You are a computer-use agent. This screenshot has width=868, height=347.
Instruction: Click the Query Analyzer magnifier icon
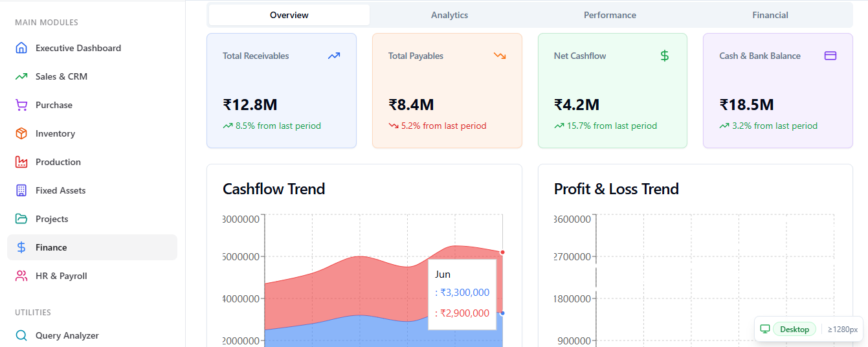point(21,335)
